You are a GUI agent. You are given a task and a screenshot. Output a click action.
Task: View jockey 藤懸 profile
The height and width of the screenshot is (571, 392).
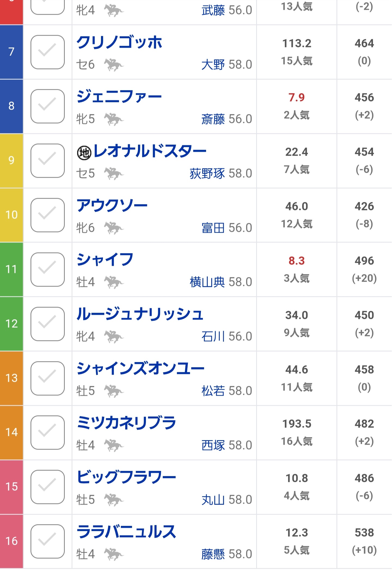tap(213, 554)
